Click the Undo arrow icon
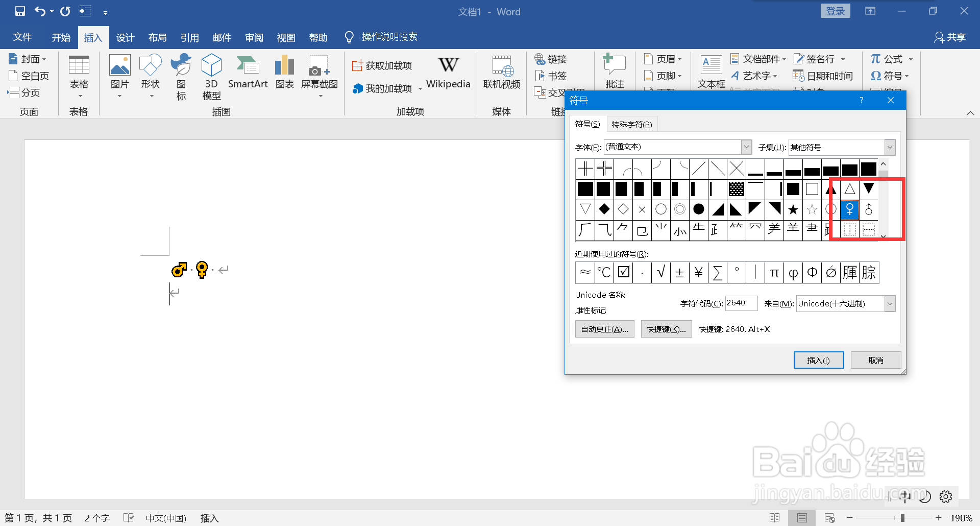Viewport: 980px width, 526px height. point(40,11)
